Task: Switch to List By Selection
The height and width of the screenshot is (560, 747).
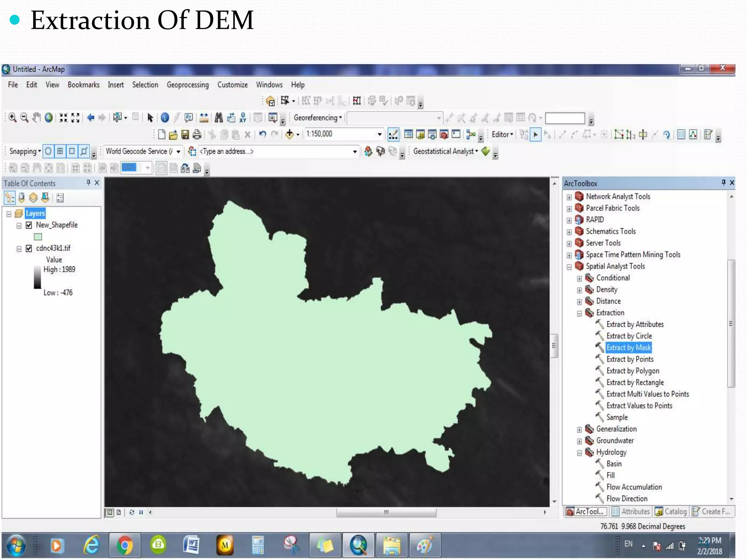Action: [45, 198]
